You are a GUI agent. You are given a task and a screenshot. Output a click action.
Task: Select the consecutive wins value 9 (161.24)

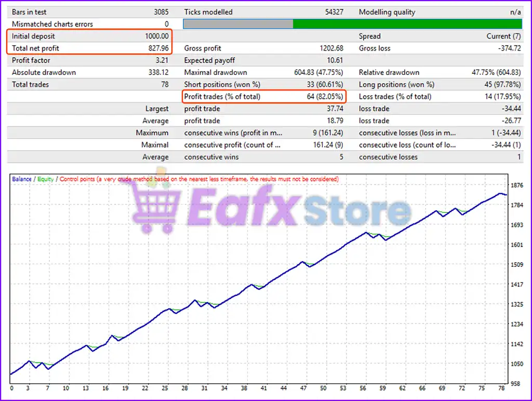(328, 133)
